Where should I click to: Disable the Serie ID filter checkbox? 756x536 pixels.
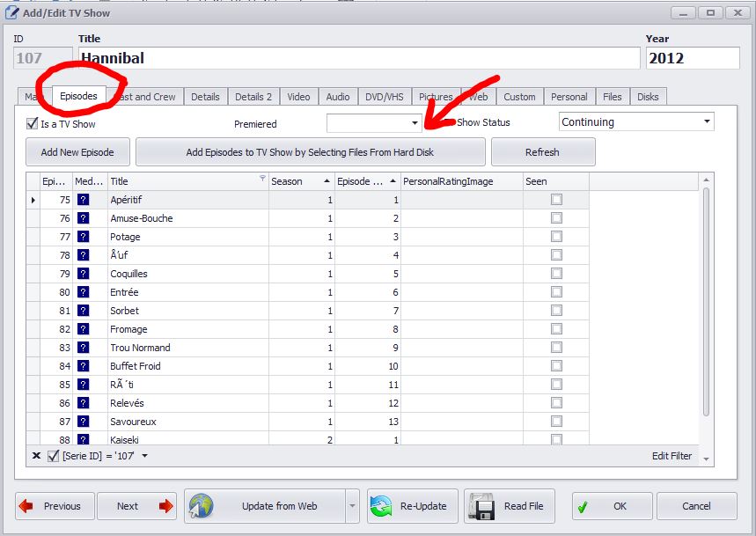click(53, 456)
